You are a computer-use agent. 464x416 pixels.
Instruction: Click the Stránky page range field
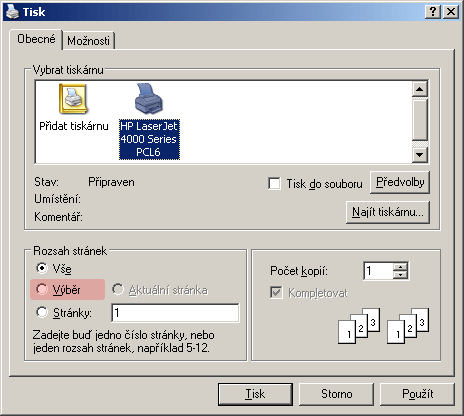tap(175, 313)
